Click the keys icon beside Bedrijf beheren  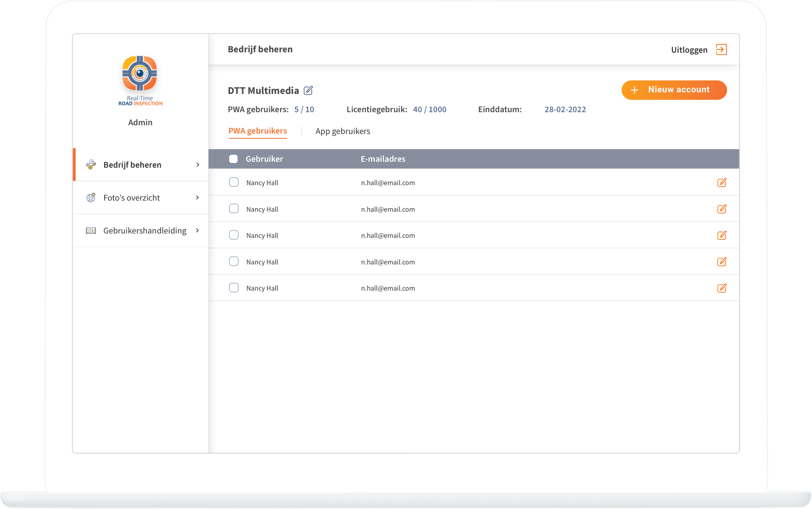[91, 165]
